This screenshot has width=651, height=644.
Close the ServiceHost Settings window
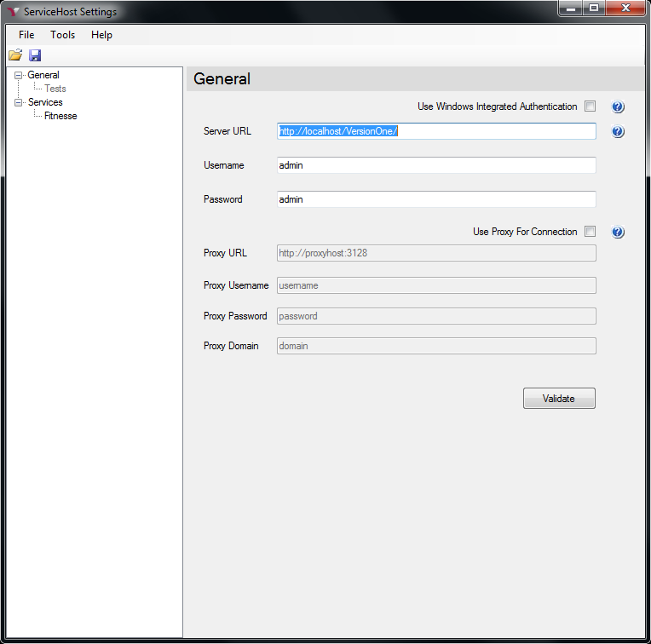click(x=625, y=8)
